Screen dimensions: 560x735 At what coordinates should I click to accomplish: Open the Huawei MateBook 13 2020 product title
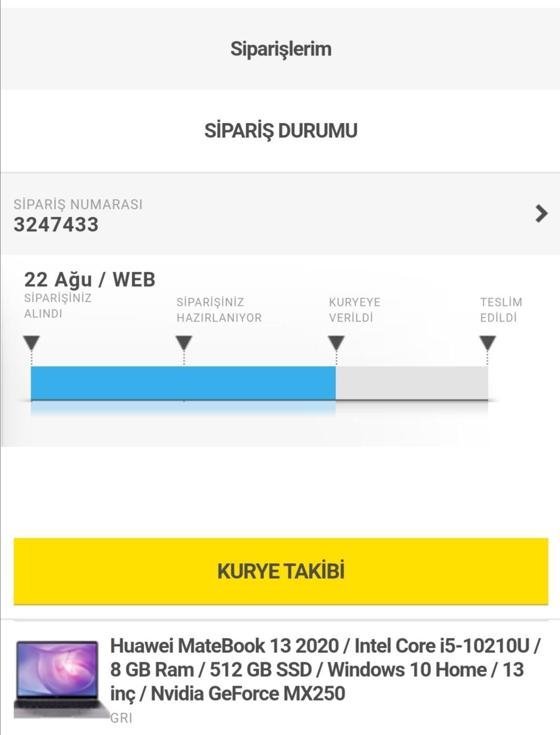[x=325, y=669]
